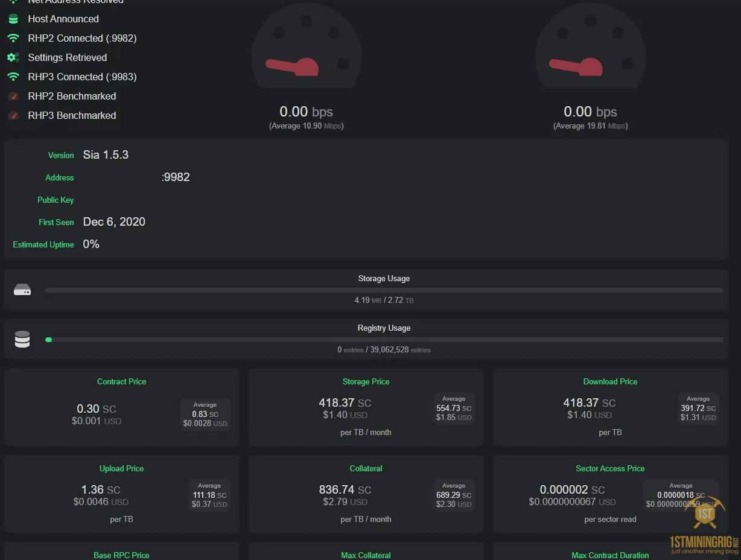Click the 'Storage Price' card title
Viewport: 741px width, 560px height.
coord(366,381)
